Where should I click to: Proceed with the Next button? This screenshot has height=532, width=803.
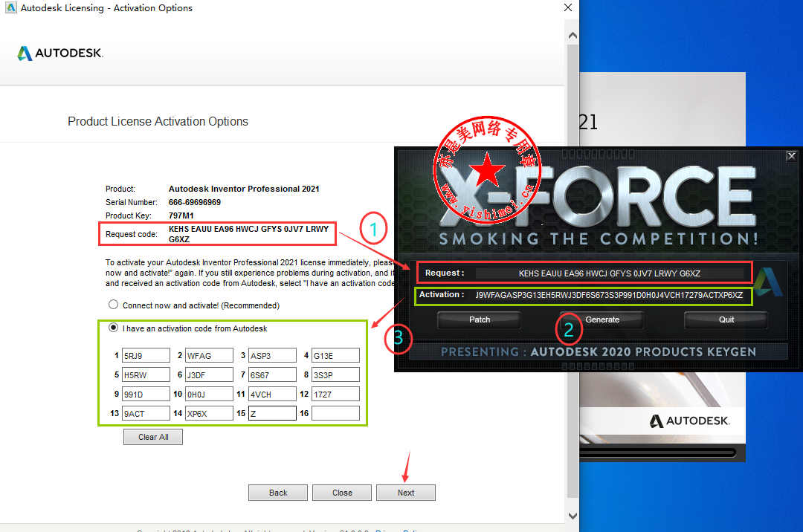(x=406, y=493)
